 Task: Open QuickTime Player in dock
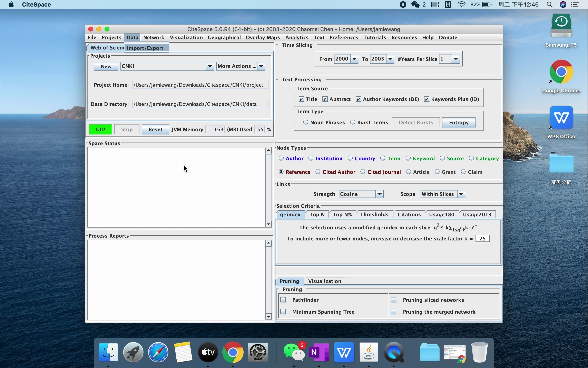point(394,352)
